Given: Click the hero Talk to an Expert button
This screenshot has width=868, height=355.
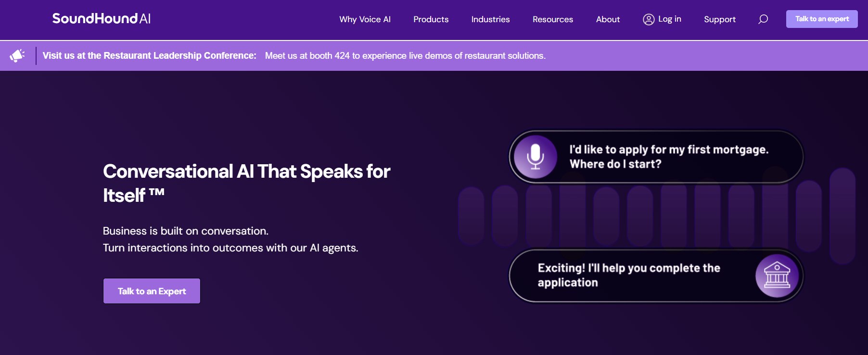Looking at the screenshot, I should 152,291.
